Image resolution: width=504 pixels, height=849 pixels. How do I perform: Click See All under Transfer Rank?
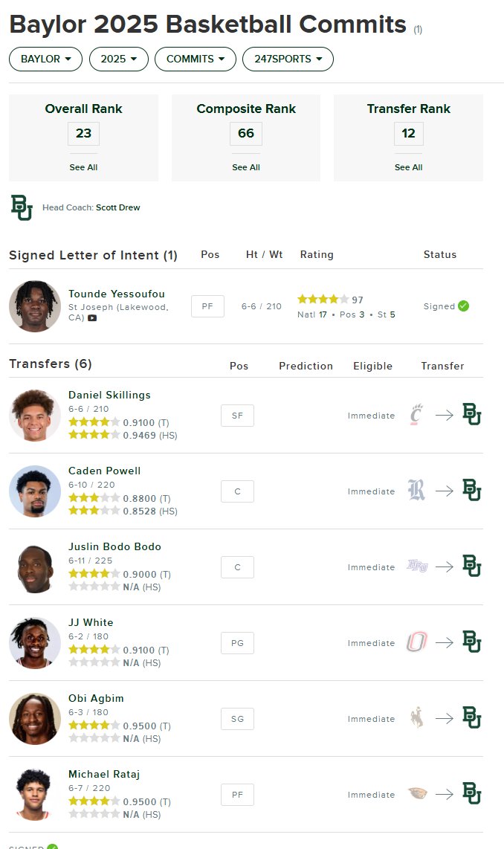point(409,167)
